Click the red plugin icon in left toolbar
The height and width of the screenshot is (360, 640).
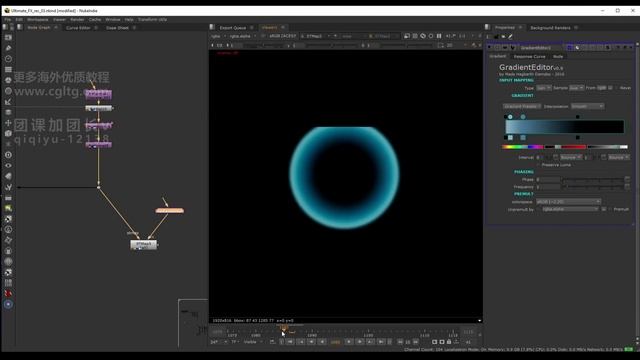click(x=8, y=293)
